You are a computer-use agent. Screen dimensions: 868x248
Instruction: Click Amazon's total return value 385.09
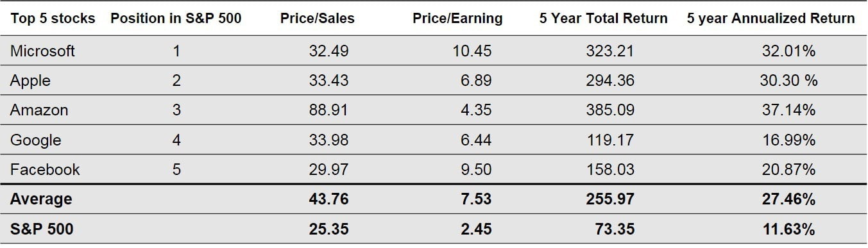pyautogui.click(x=609, y=110)
